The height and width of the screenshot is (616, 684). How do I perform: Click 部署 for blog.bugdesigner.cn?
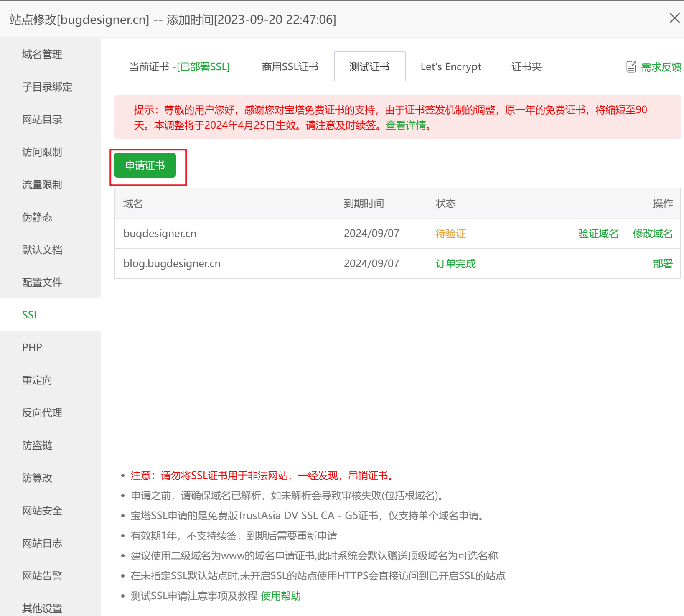tap(663, 264)
